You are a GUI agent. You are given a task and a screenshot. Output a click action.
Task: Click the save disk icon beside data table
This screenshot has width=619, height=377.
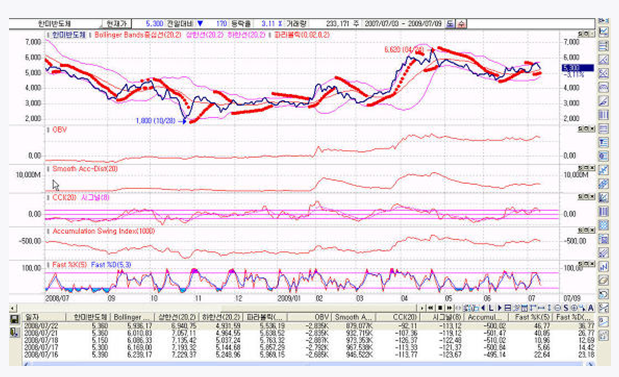[14, 319]
